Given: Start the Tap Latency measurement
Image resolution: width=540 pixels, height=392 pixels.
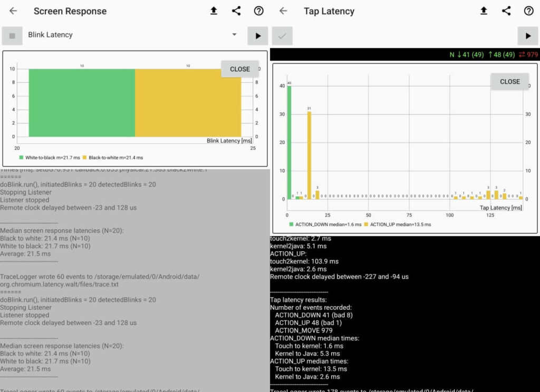Looking at the screenshot, I should point(527,36).
